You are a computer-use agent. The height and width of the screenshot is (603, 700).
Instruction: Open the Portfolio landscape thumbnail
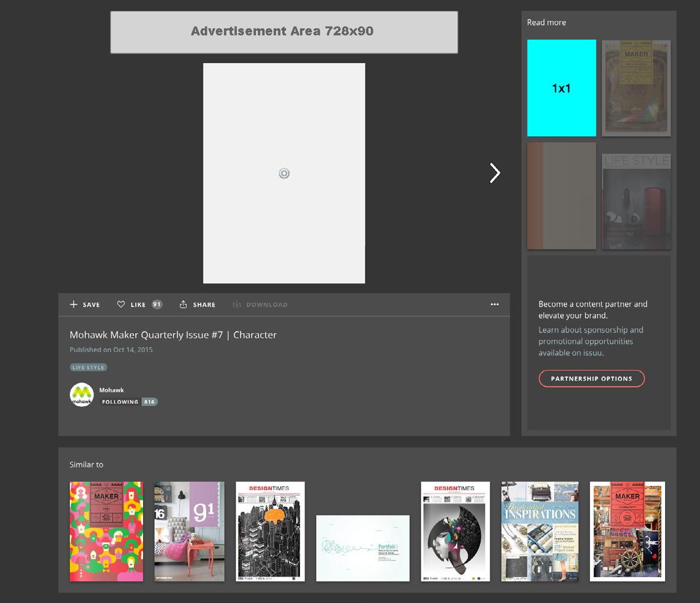point(362,548)
